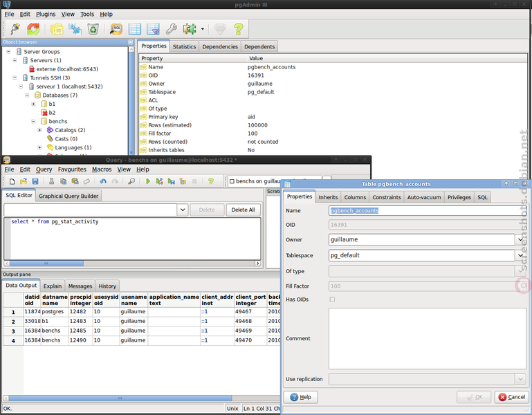Expand the Catalogs (2) node
Screen dimensions: 532x415
39,130
